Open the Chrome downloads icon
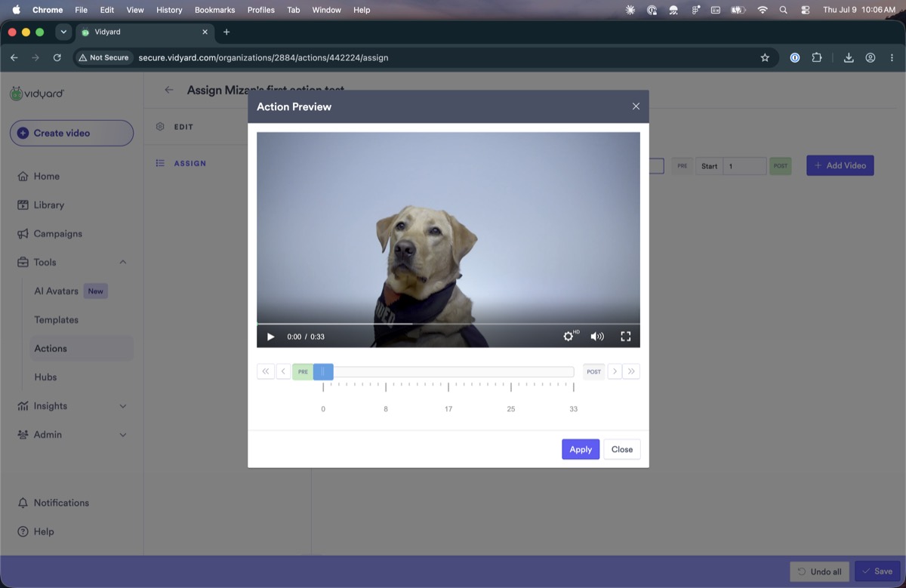Image resolution: width=906 pixels, height=588 pixels. [849, 57]
